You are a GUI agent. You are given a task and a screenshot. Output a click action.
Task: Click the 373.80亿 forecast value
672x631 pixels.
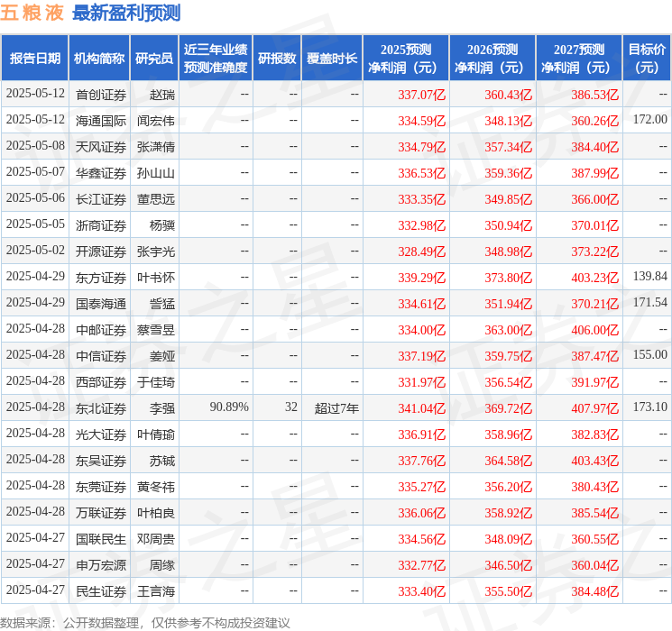(509, 278)
